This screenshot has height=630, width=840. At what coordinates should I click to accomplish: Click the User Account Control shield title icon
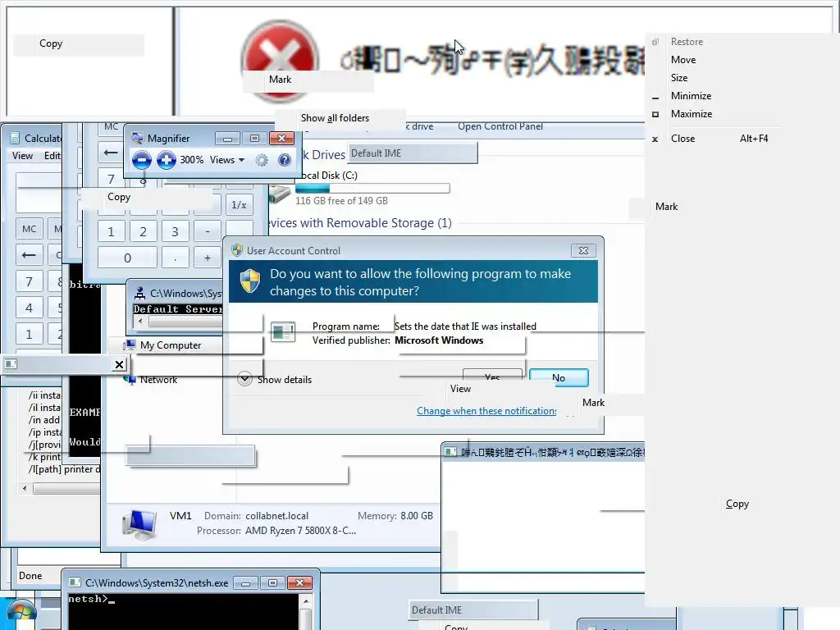[237, 250]
